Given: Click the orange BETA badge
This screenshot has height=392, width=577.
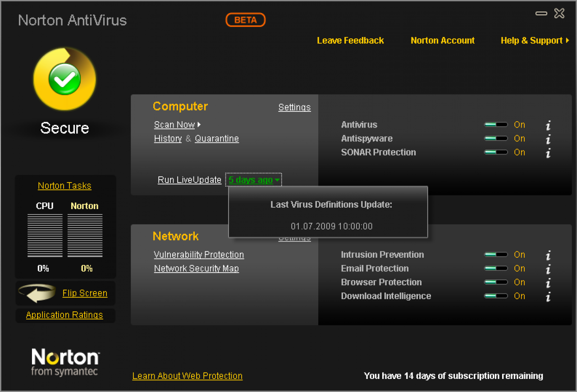Looking at the screenshot, I should click(246, 20).
